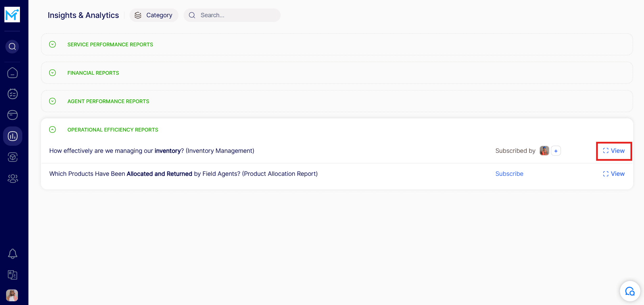Click the language translate icon
Screen dimensions: 644x305
pyautogui.click(x=13, y=275)
